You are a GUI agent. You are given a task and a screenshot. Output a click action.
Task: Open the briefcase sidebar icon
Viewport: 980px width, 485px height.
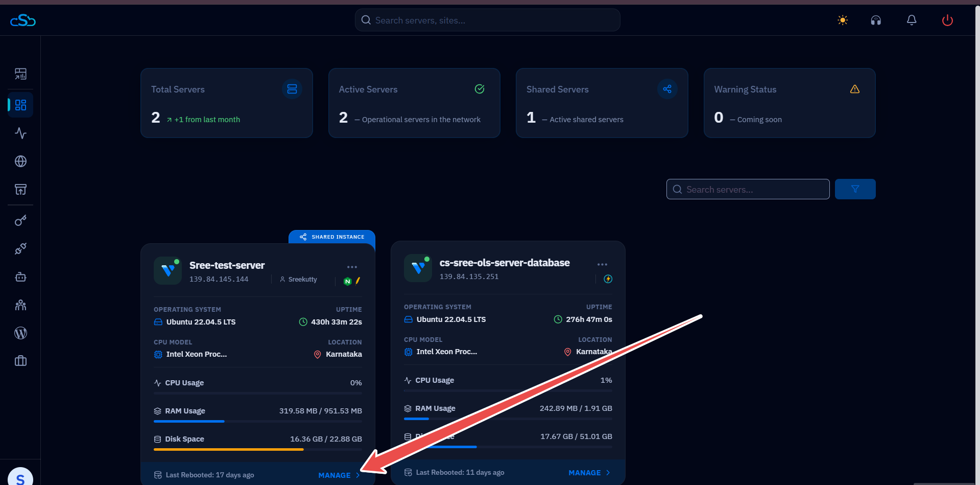coord(20,361)
